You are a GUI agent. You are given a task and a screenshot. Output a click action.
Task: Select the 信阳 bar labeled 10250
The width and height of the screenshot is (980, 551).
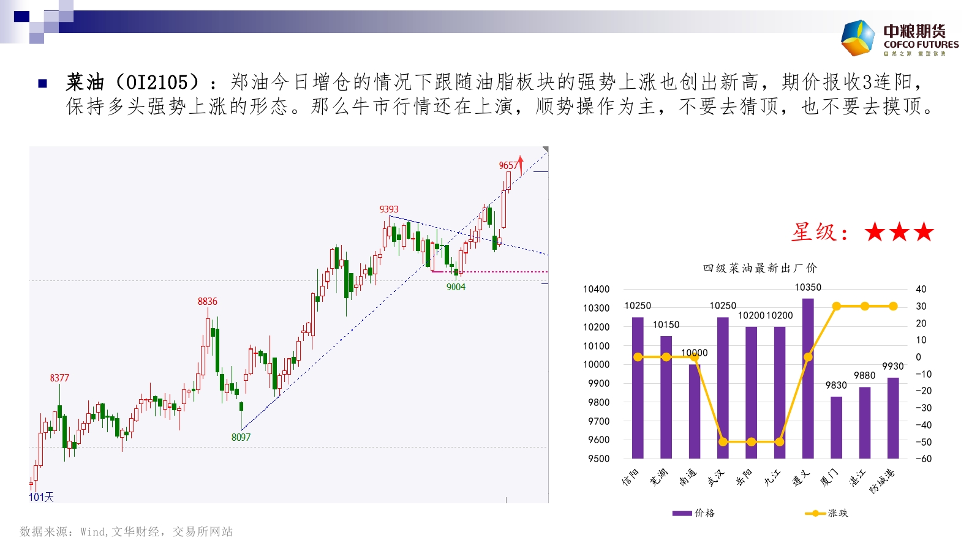coord(638,388)
